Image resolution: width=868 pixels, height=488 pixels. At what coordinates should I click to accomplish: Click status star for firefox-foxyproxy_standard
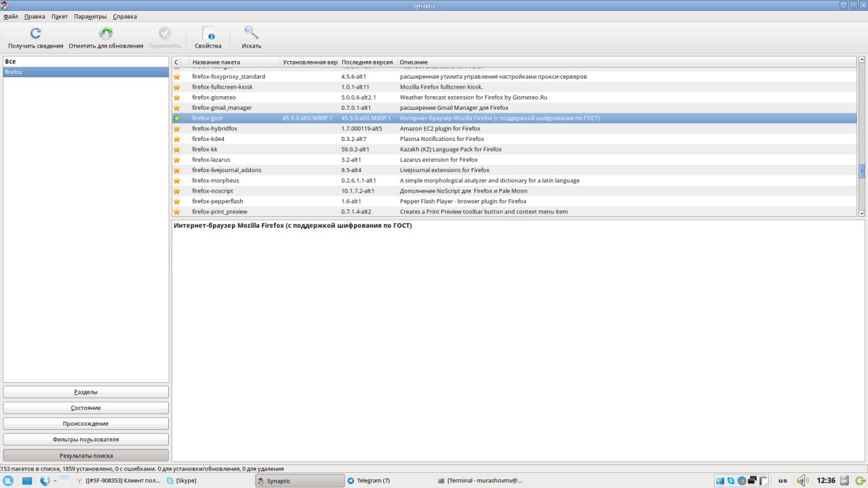click(177, 77)
